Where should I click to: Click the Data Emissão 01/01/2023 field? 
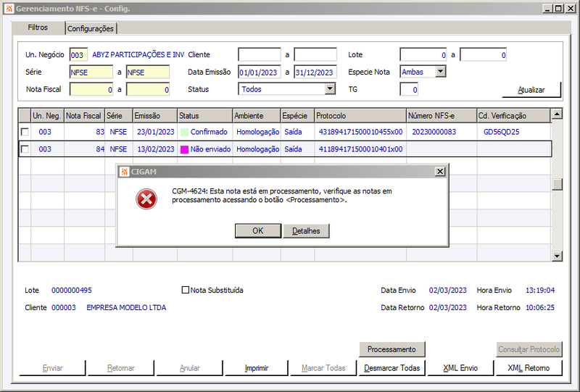[260, 72]
